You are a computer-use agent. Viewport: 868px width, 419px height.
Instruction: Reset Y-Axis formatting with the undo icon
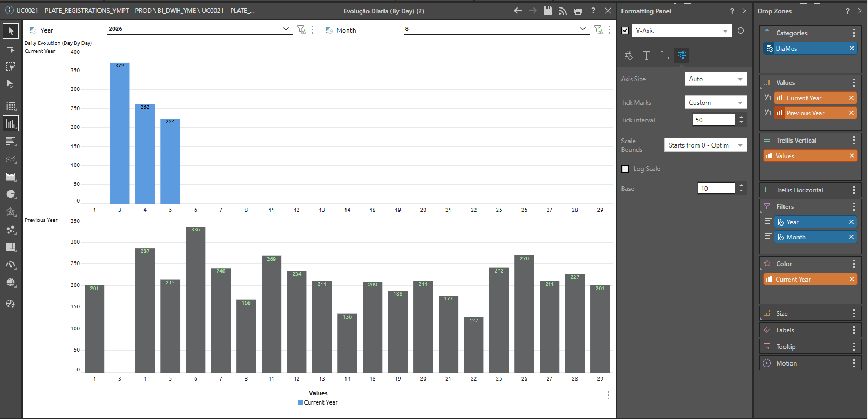coord(741,30)
